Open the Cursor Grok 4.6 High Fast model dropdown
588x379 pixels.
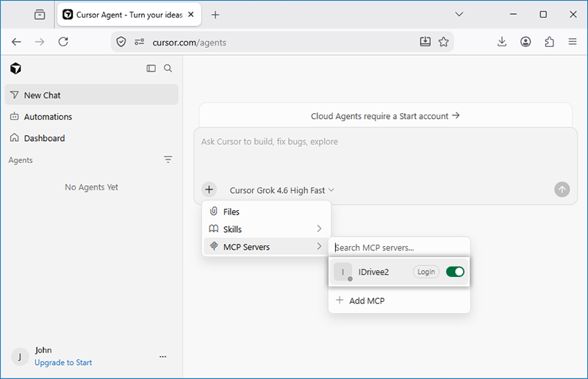pyautogui.click(x=282, y=190)
